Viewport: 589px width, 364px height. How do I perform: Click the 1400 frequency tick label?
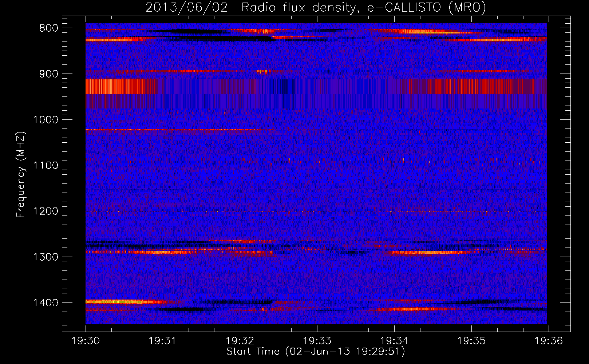point(46,303)
